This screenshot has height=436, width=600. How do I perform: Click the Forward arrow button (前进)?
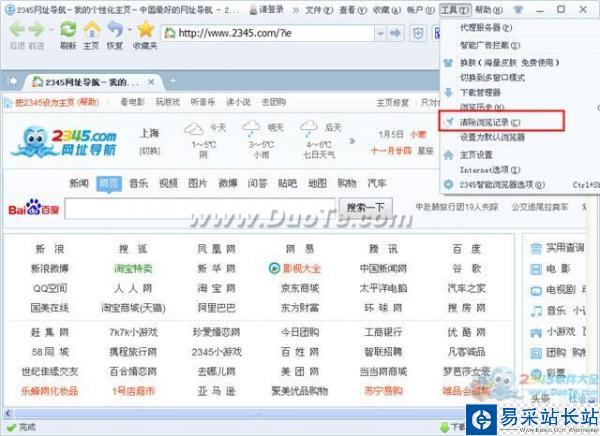[37, 29]
